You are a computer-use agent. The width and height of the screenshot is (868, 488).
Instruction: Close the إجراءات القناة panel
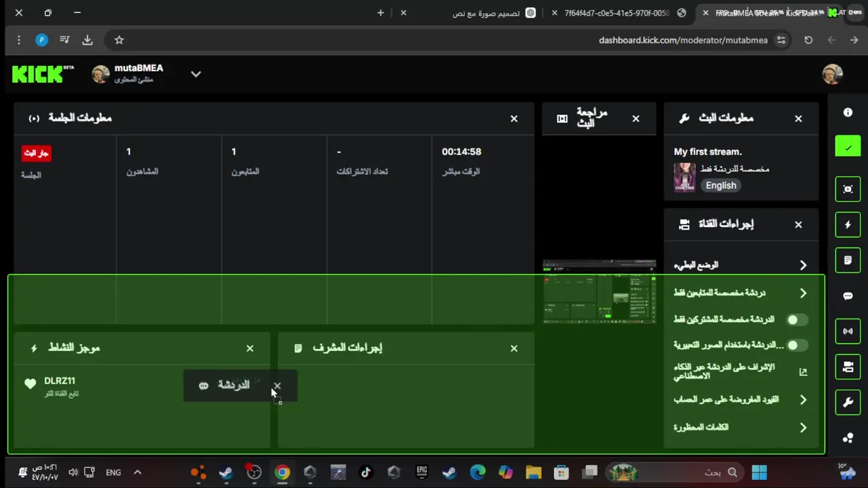(x=798, y=224)
